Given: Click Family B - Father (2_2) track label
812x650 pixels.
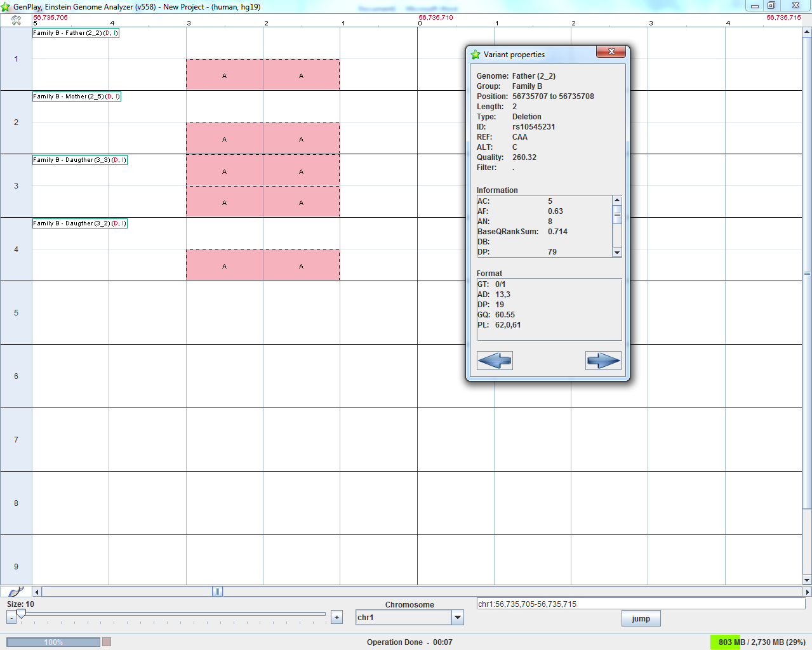Looking at the screenshot, I should coord(76,33).
